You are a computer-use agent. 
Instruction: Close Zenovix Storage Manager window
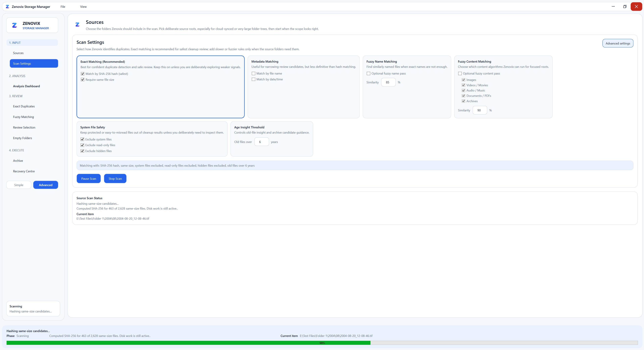[x=636, y=7]
